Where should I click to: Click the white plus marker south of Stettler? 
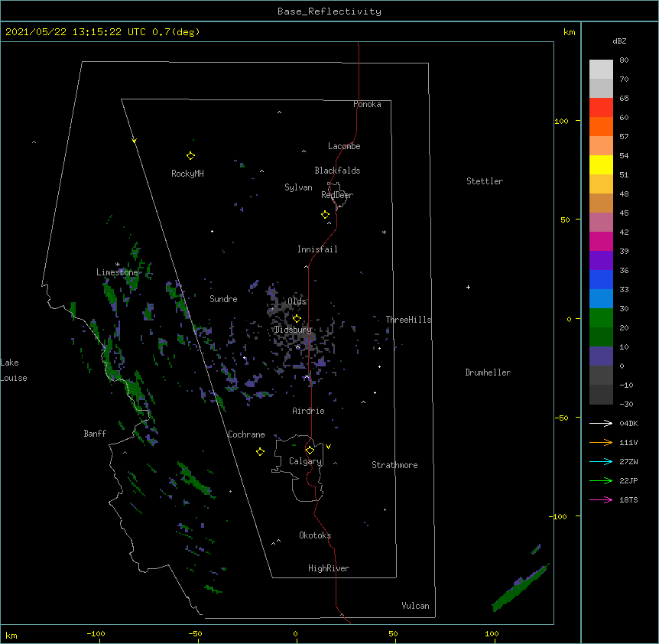pos(468,287)
